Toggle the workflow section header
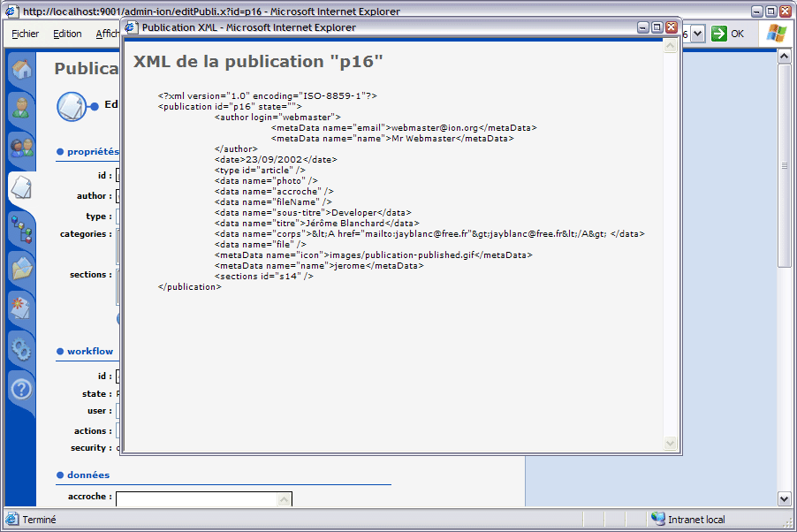This screenshot has width=797, height=532. pos(89,351)
